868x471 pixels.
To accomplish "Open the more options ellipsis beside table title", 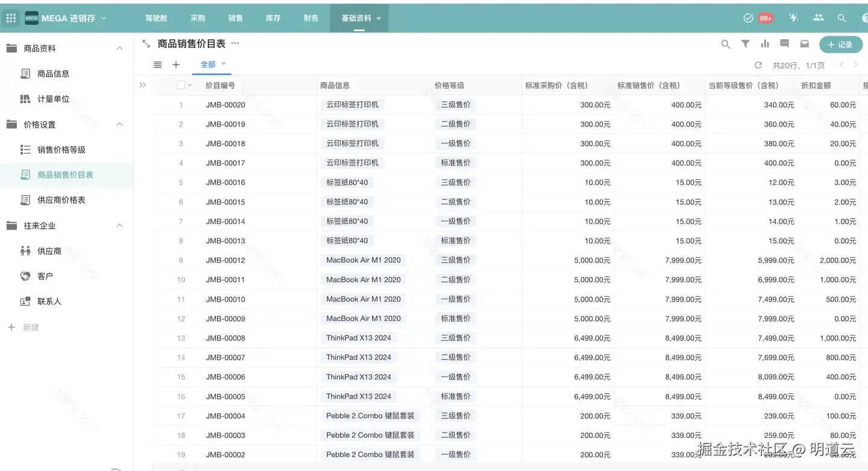I will click(x=235, y=43).
